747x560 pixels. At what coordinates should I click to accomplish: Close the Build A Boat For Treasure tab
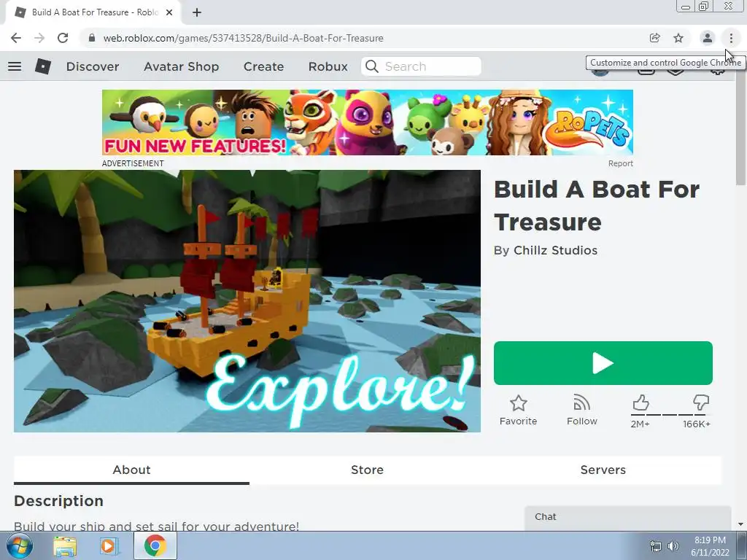169,12
